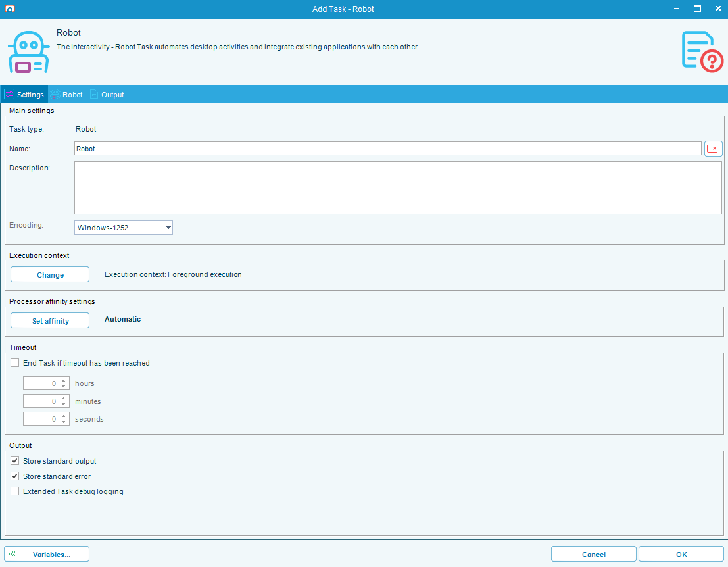The image size is (728, 567).
Task: Close the Add Task window
Action: pyautogui.click(x=718, y=9)
